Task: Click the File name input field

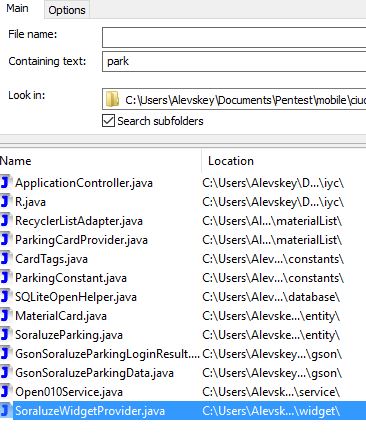Action: pyautogui.click(x=234, y=37)
